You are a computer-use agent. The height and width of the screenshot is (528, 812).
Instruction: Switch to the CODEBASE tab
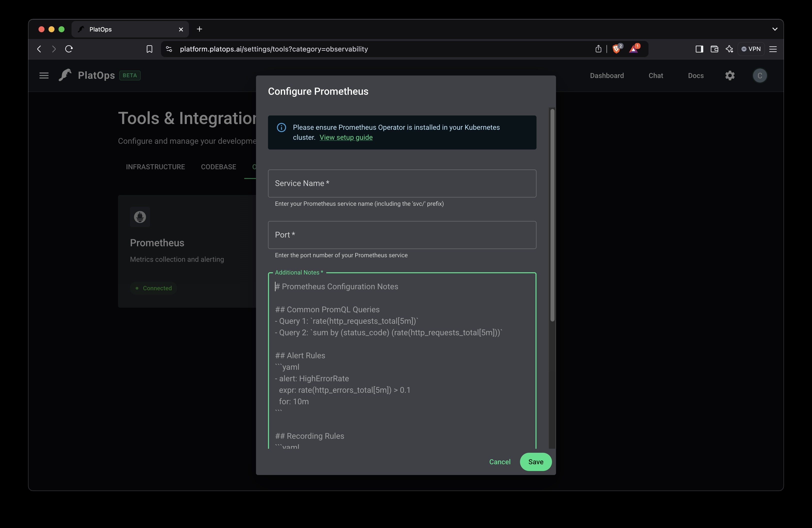pyautogui.click(x=218, y=167)
